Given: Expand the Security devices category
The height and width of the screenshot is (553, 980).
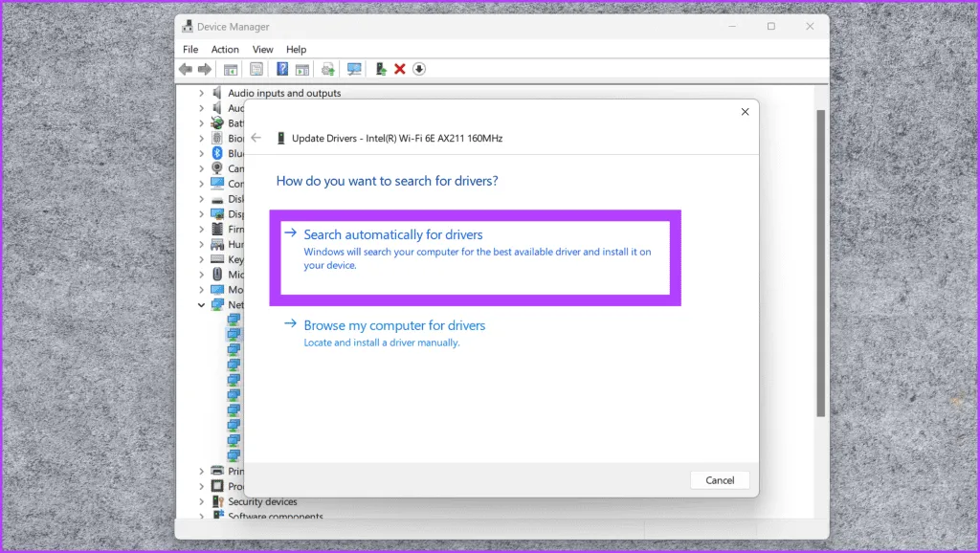Looking at the screenshot, I should [201, 501].
